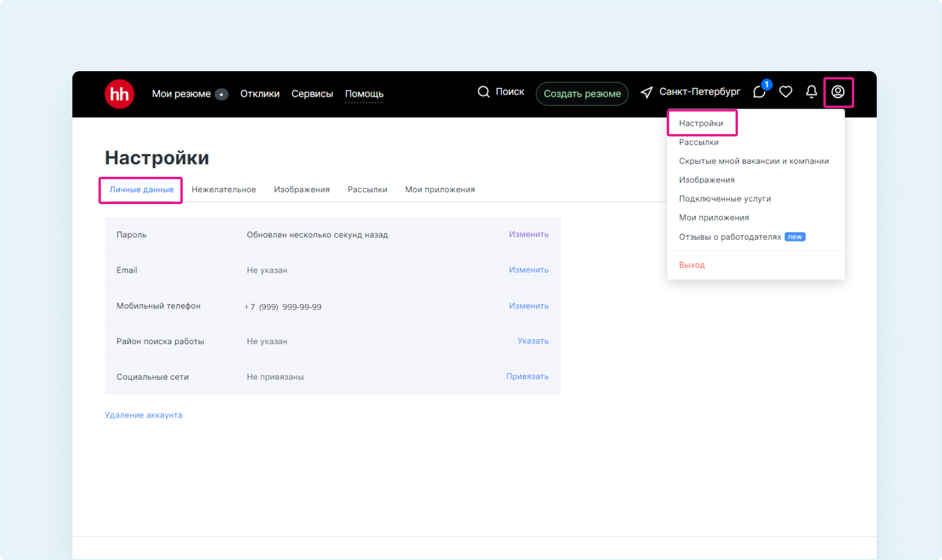
Task: Click the new badge beside Отзывы
Action: (795, 237)
